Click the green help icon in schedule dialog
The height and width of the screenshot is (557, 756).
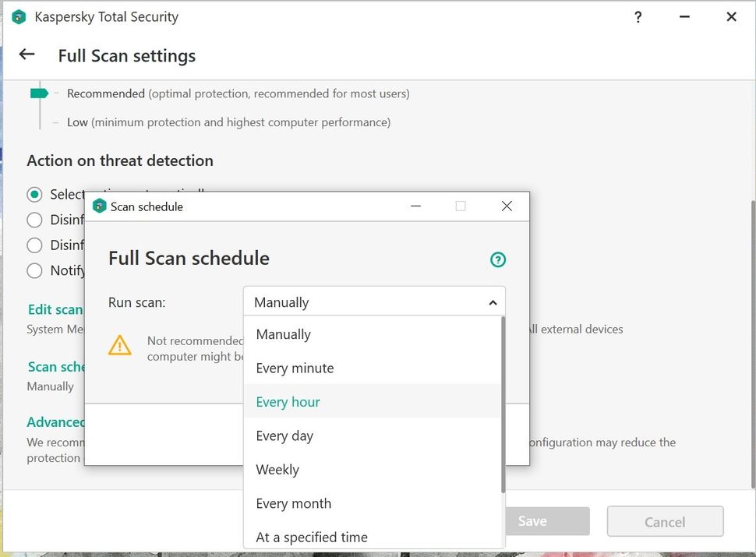tap(498, 259)
